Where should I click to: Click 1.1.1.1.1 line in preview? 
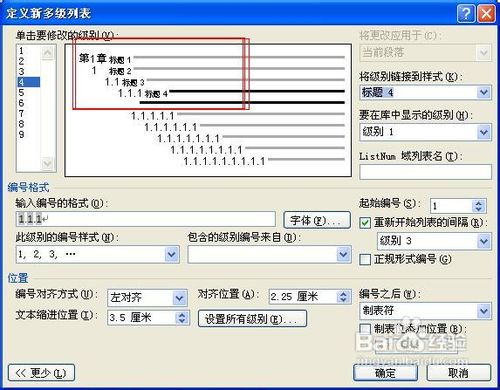[238, 116]
